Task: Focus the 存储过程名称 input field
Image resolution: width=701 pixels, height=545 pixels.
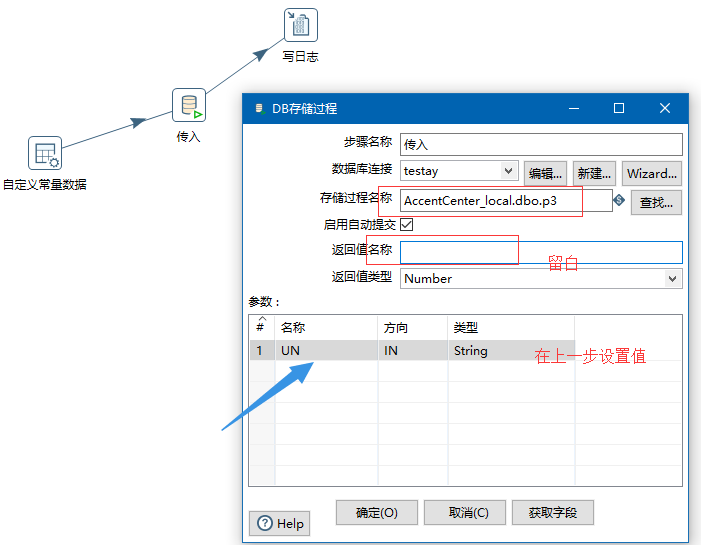Action: click(506, 200)
